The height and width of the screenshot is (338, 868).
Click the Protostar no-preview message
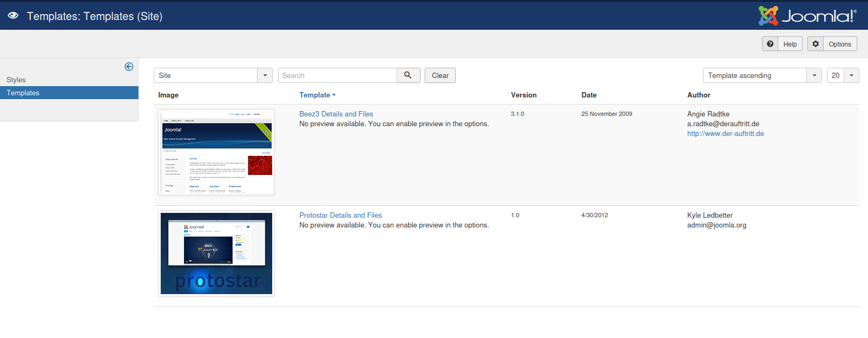pos(394,225)
